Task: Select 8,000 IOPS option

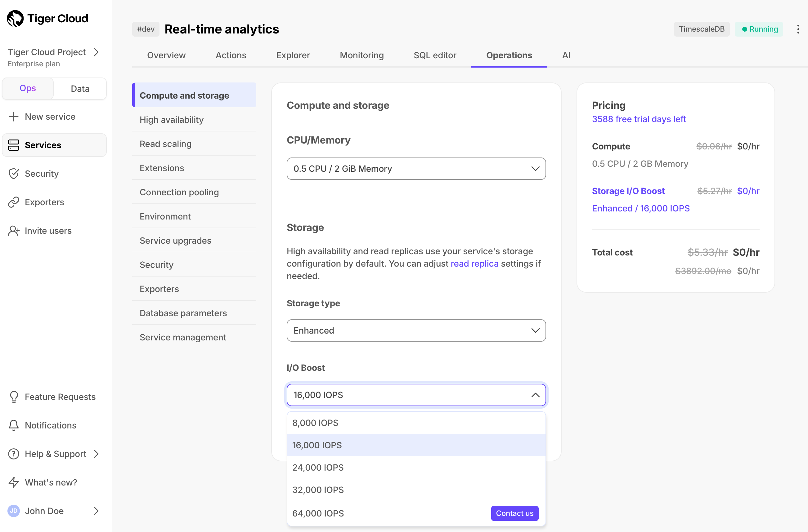Action: 416,423
